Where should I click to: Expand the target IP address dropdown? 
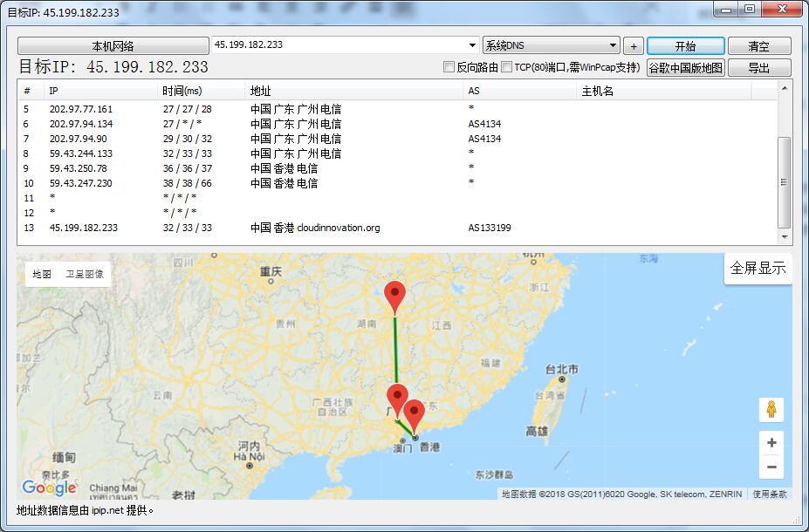[x=472, y=45]
